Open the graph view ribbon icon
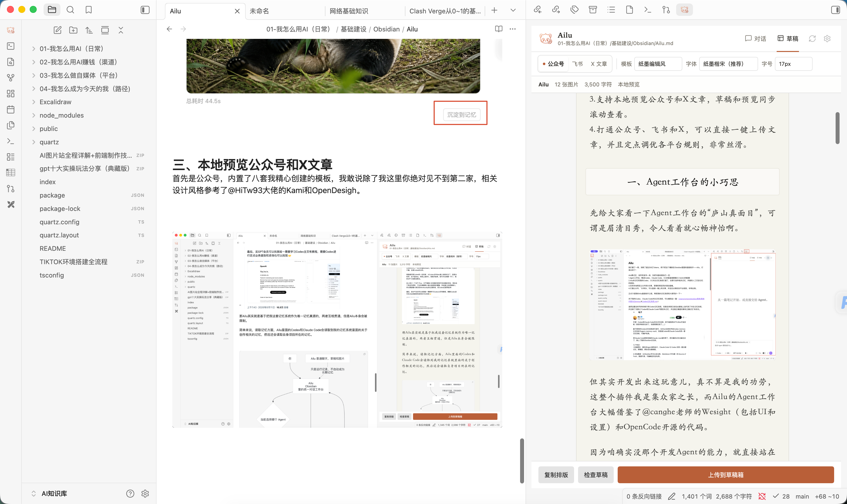This screenshot has height=504, width=847. pyautogui.click(x=11, y=78)
